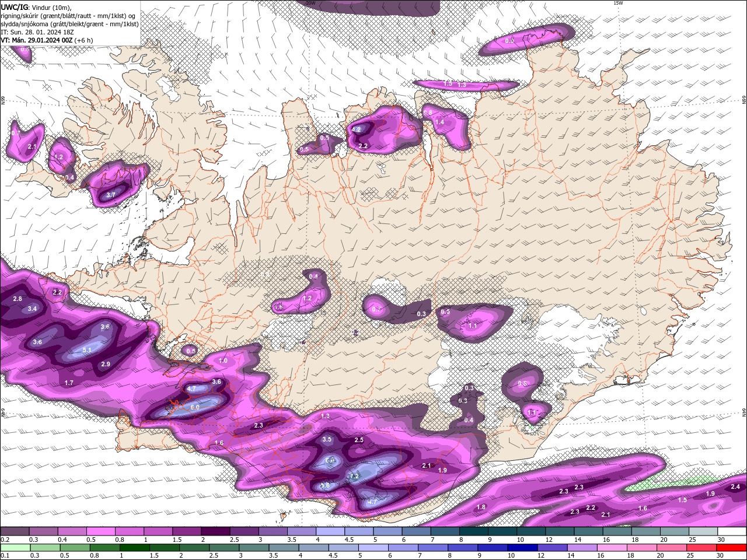Click the 5.6 precipitation value on the map
Image resolution: width=747 pixels, height=560 pixels.
coord(325,485)
